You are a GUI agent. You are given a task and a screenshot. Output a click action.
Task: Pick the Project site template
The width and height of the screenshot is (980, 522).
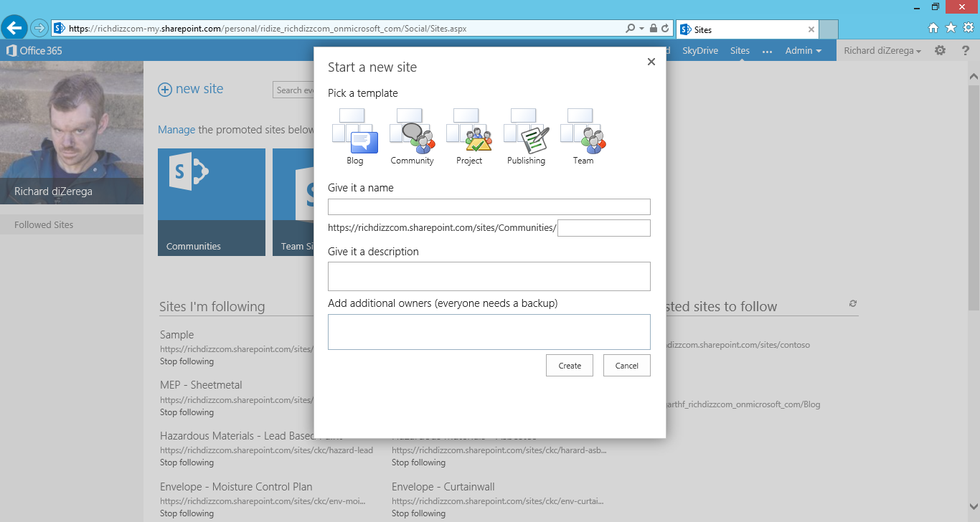click(469, 132)
